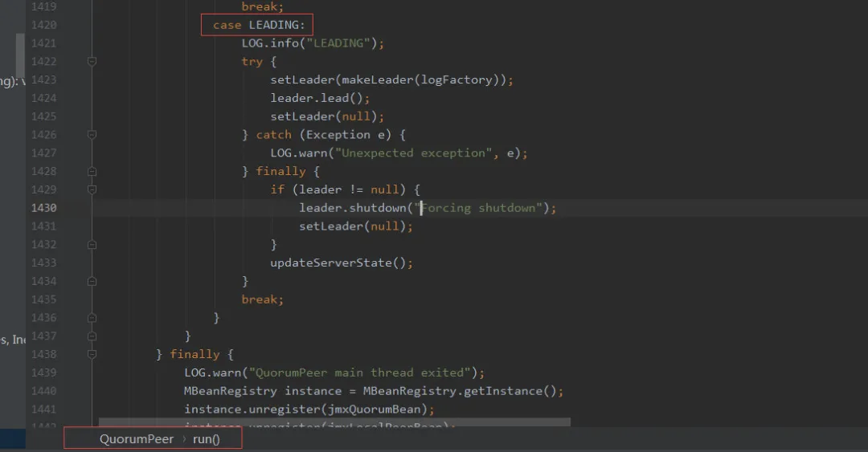This screenshot has width=868, height=452.
Task: Click the 'try {' keyword line
Action: tap(259, 61)
